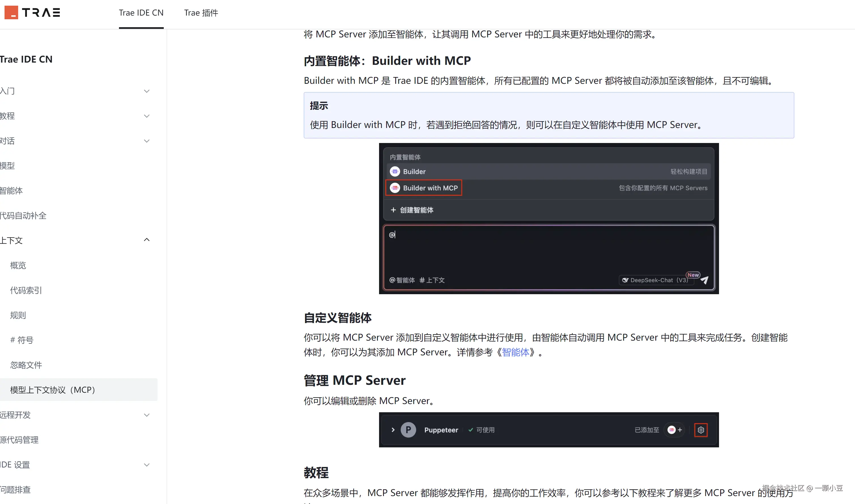The width and height of the screenshot is (855, 504).
Task: Click the plus icon next to 创建智能体
Action: [x=393, y=210]
